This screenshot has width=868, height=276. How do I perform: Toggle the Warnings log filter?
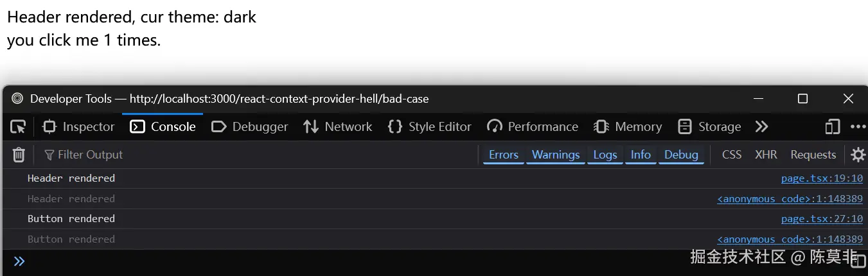[x=556, y=155]
